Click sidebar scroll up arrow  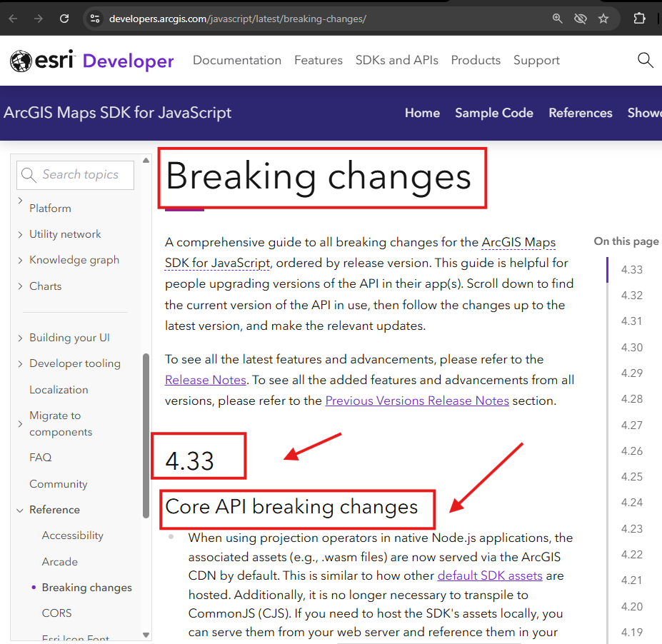[146, 161]
